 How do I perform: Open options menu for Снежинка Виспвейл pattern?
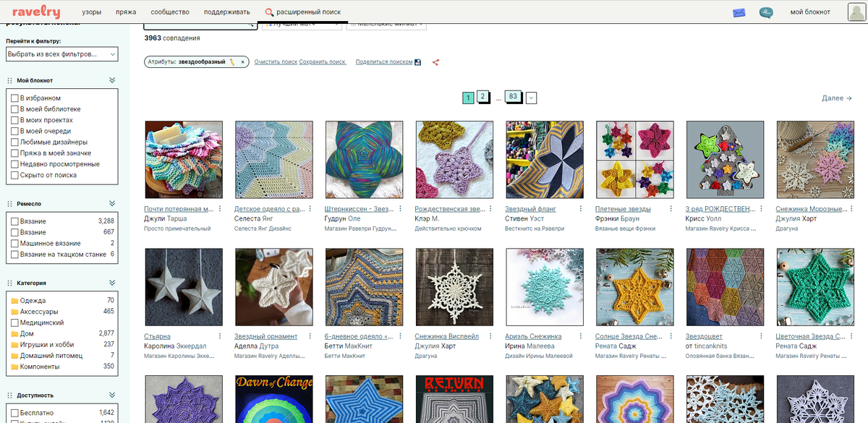click(490, 336)
